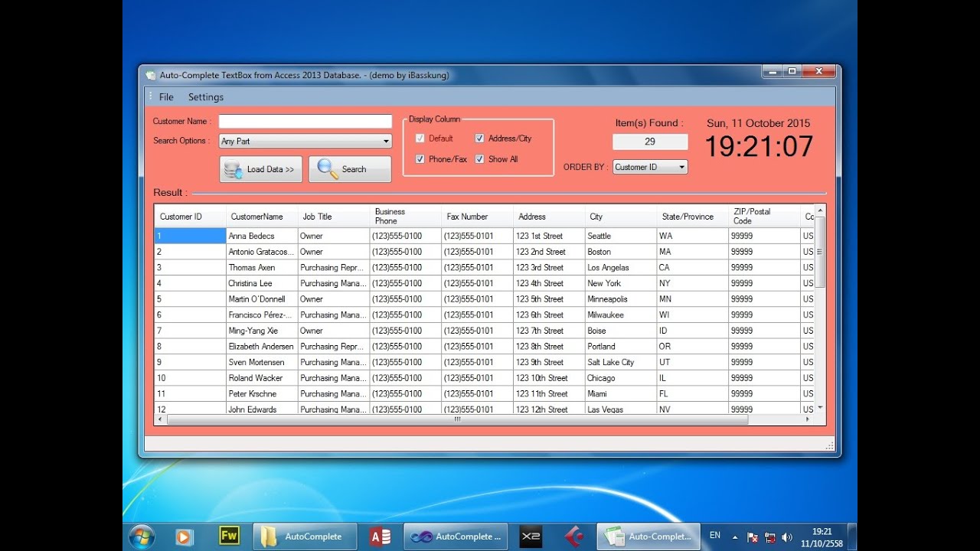
Task: Click the Los Angelas city cell
Action: pyautogui.click(x=621, y=267)
